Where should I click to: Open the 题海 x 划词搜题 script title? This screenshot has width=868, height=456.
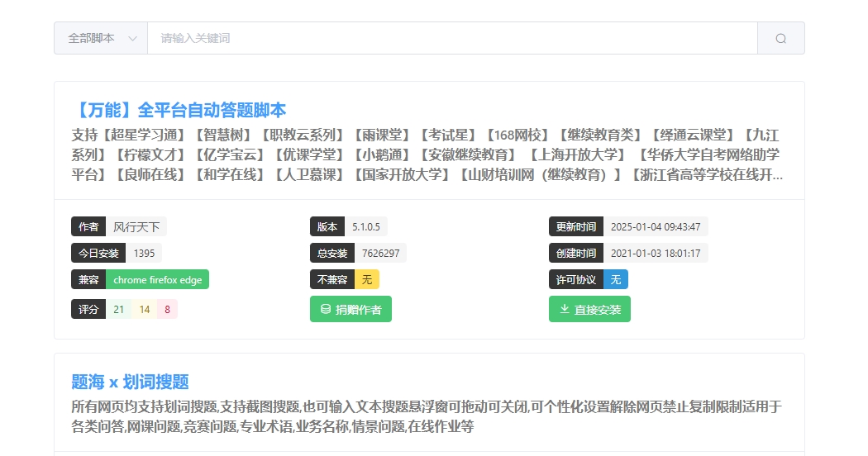pos(130,382)
